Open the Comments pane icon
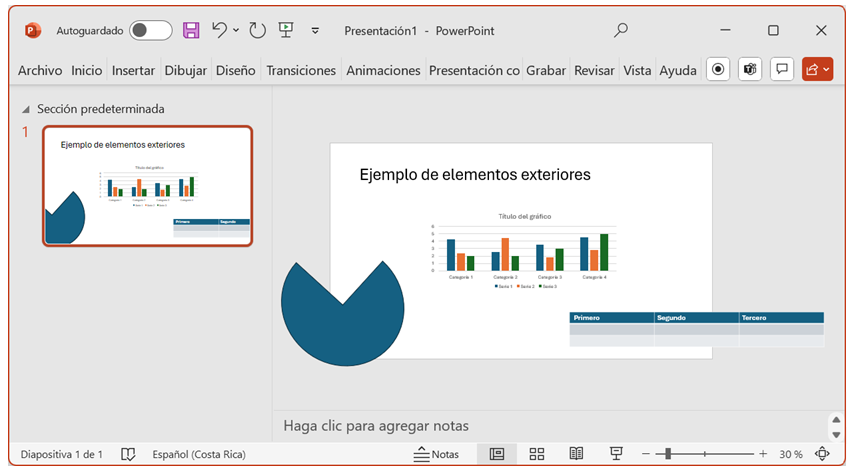This screenshot has width=851, height=470. [782, 69]
